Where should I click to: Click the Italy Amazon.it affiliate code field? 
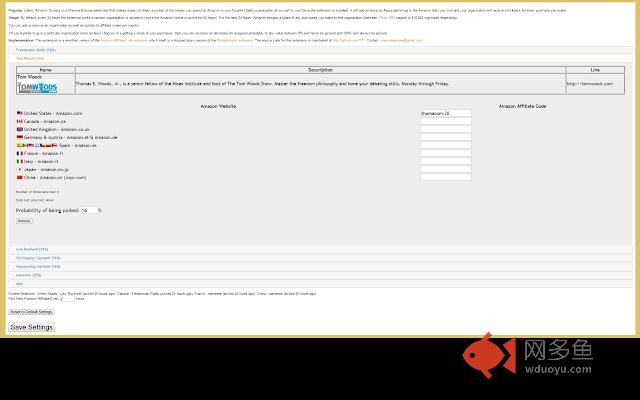tap(446, 161)
